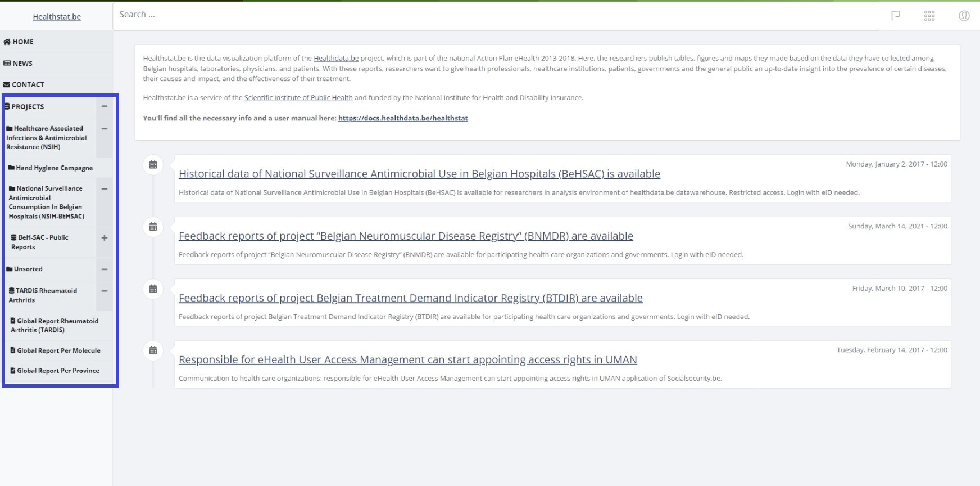Collapse the Unsorted folder
The image size is (980, 486).
coord(105,269)
